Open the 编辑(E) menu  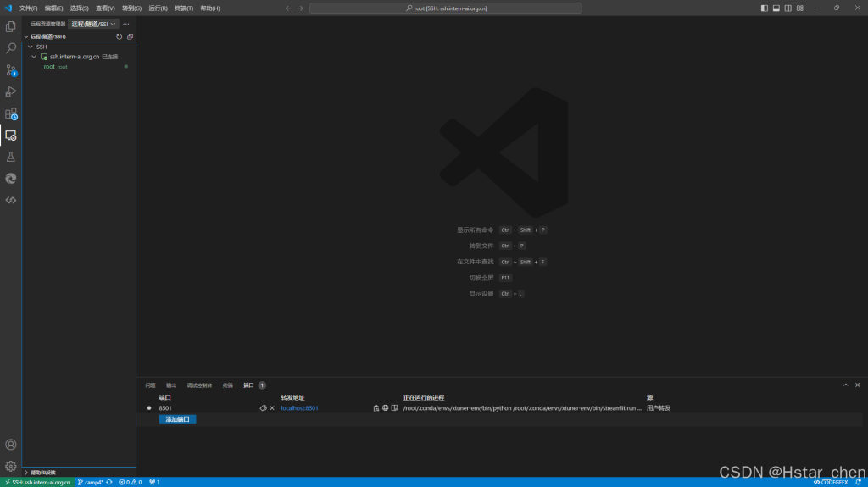pyautogui.click(x=53, y=8)
